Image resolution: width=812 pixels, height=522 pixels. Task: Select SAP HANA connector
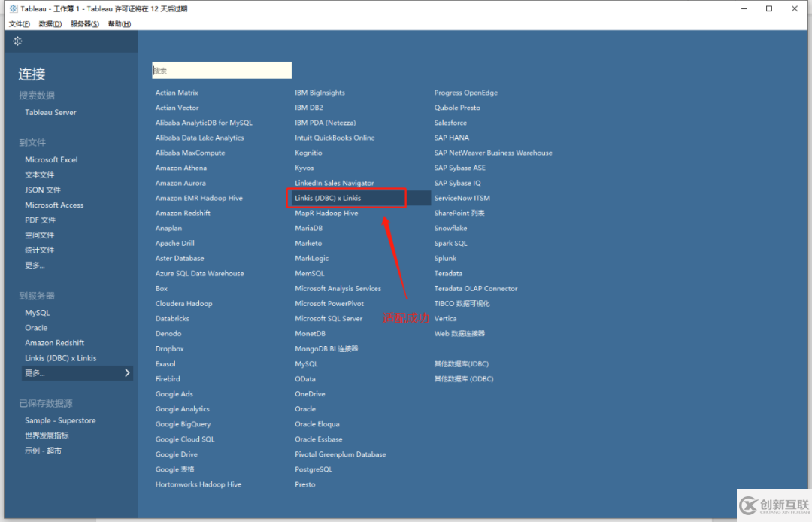(x=451, y=138)
